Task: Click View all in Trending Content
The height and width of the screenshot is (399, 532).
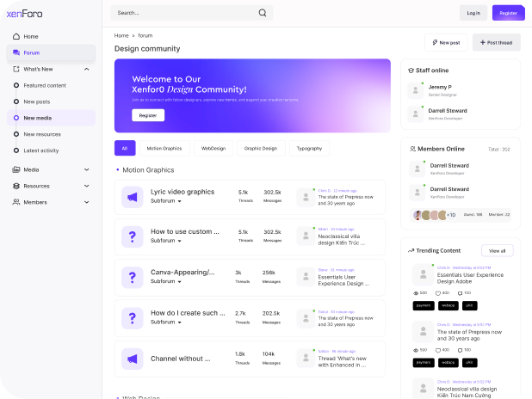Action: click(x=497, y=250)
